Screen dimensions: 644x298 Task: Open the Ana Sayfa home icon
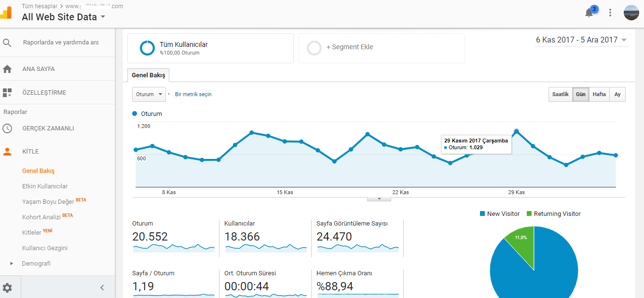click(x=7, y=69)
